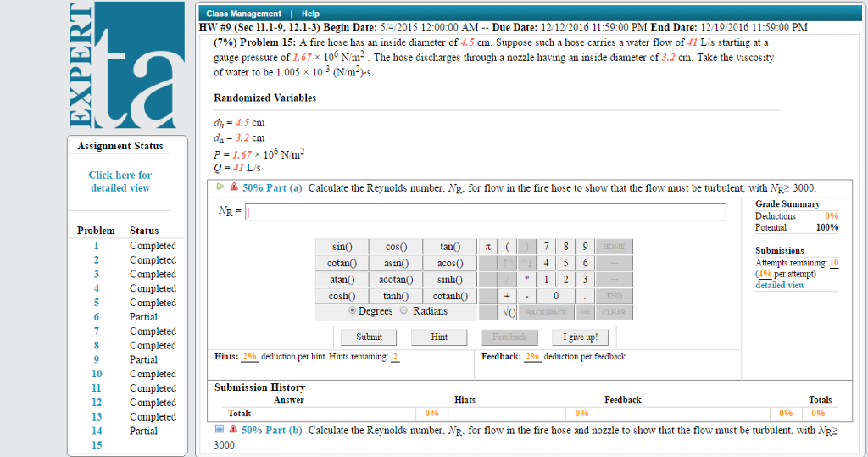Click the division slash key
Viewport: 868px width, 457px height.
click(x=507, y=280)
